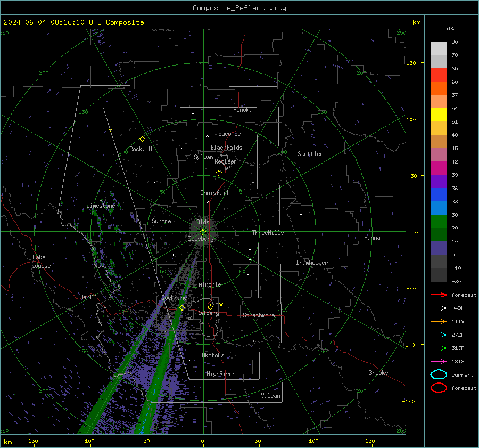Click the RedDeer map label
This screenshot has height=448, width=479.
point(226,161)
